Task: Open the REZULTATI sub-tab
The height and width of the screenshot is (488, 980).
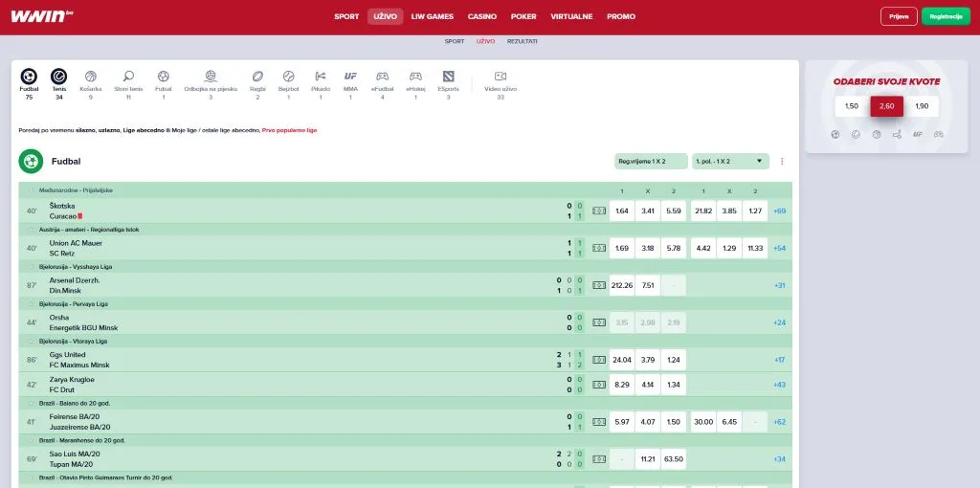Action: [x=522, y=41]
